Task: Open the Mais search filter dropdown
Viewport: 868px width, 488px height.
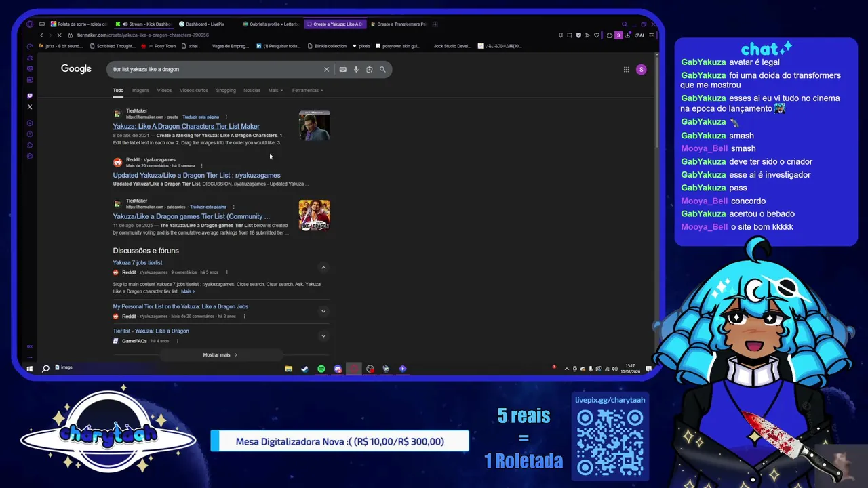Action: [275, 90]
